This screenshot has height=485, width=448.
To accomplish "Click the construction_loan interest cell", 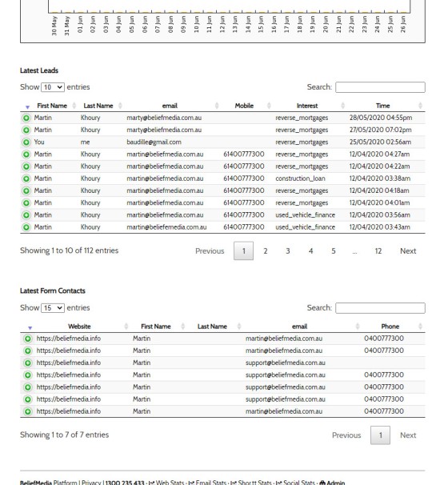I will (300, 178).
